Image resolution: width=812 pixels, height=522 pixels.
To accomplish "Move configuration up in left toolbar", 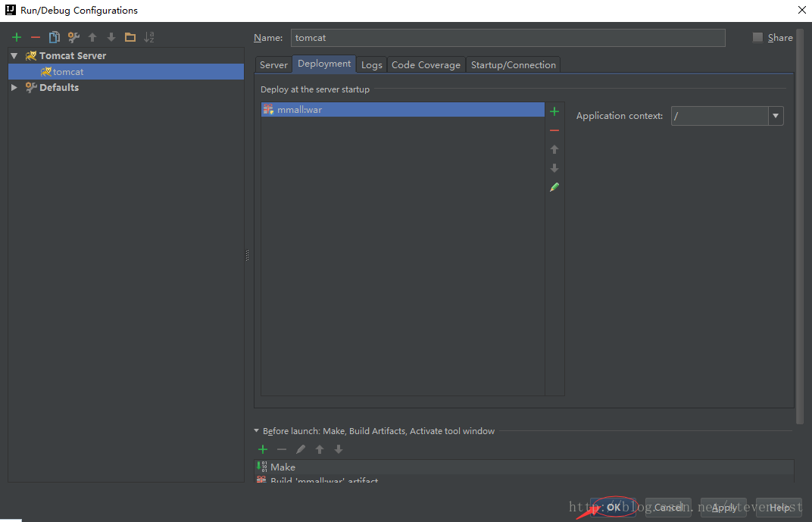I will 92,37.
